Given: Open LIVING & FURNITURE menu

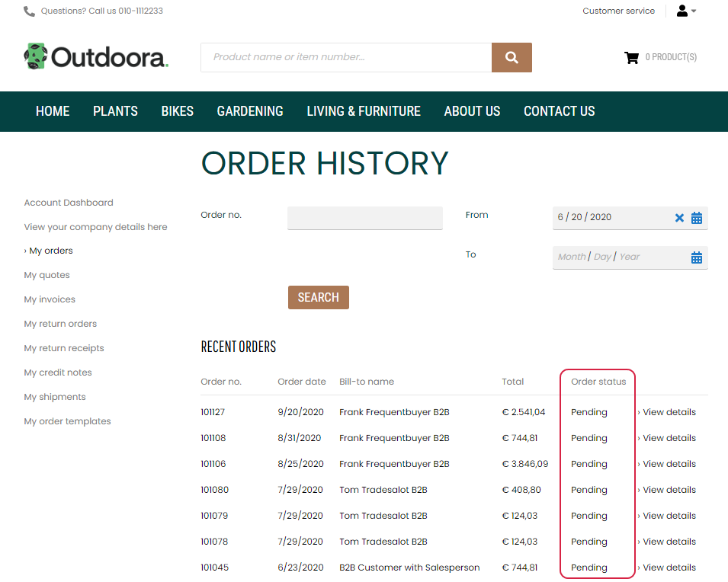Looking at the screenshot, I should pyautogui.click(x=364, y=111).
